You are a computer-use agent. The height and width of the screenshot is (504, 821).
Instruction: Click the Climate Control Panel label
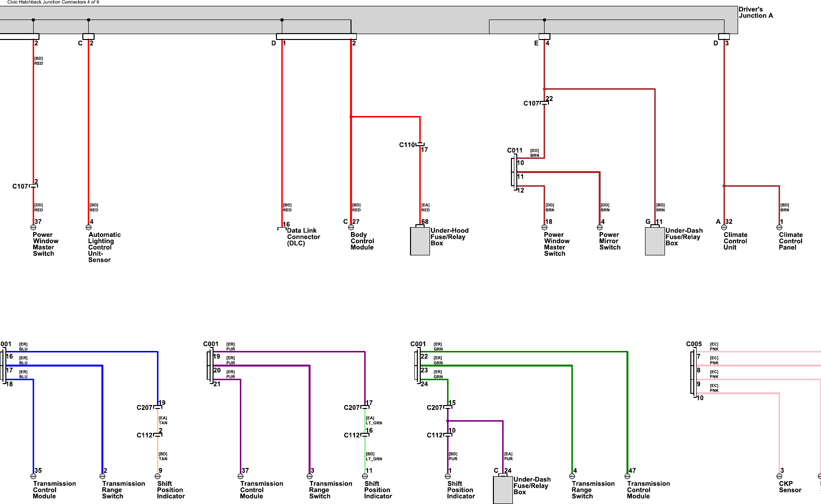tap(790, 241)
